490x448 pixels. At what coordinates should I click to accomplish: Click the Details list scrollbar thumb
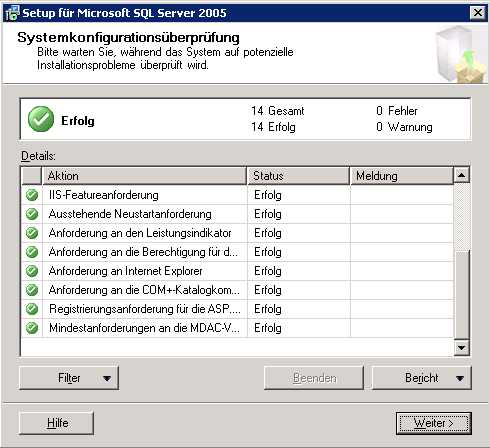pyautogui.click(x=462, y=295)
